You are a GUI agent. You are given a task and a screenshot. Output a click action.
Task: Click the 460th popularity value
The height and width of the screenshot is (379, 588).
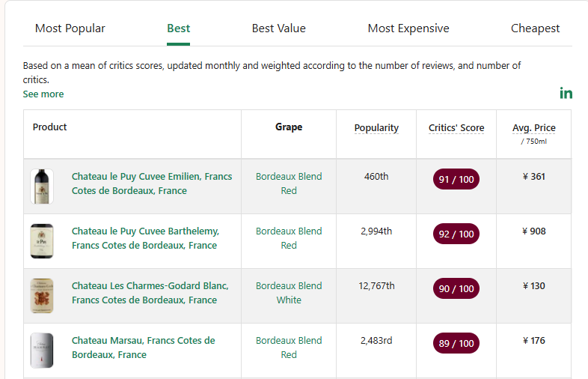(376, 177)
